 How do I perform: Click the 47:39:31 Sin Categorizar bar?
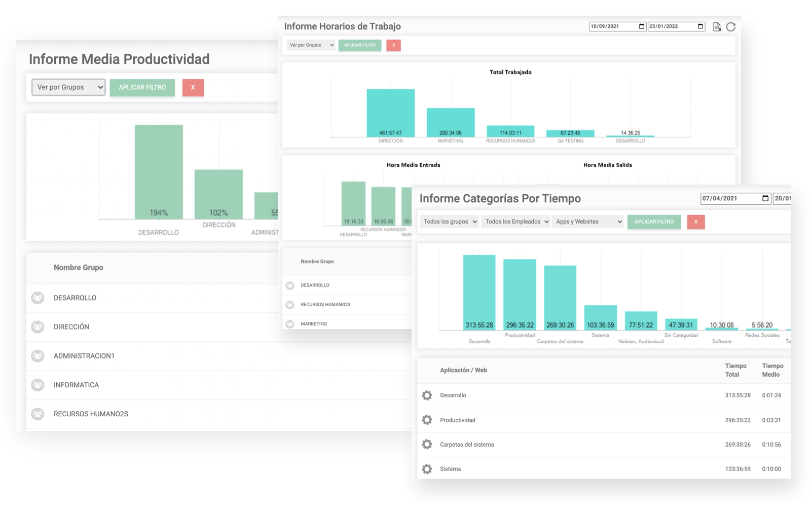coord(681,324)
